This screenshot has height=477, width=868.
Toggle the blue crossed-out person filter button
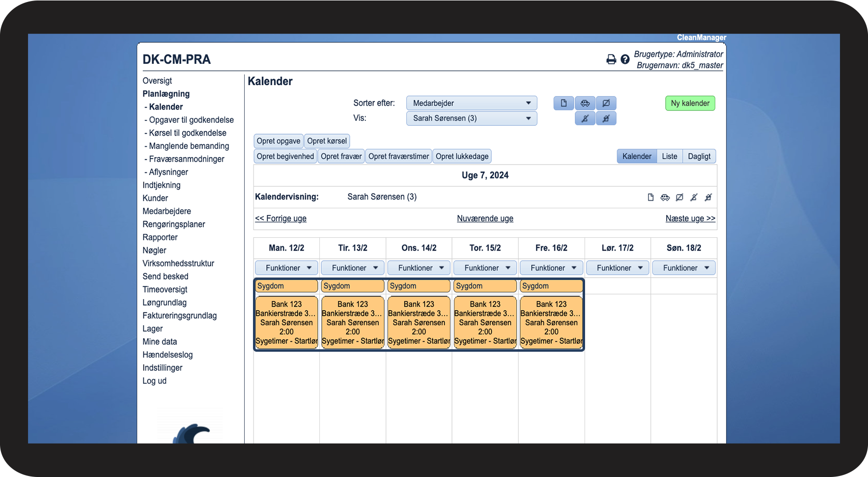(x=585, y=118)
